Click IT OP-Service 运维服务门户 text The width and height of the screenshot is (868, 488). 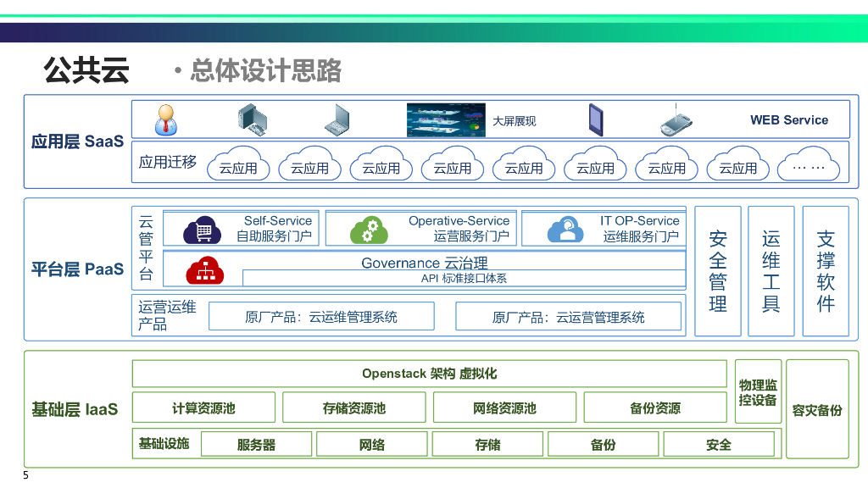click(x=641, y=229)
